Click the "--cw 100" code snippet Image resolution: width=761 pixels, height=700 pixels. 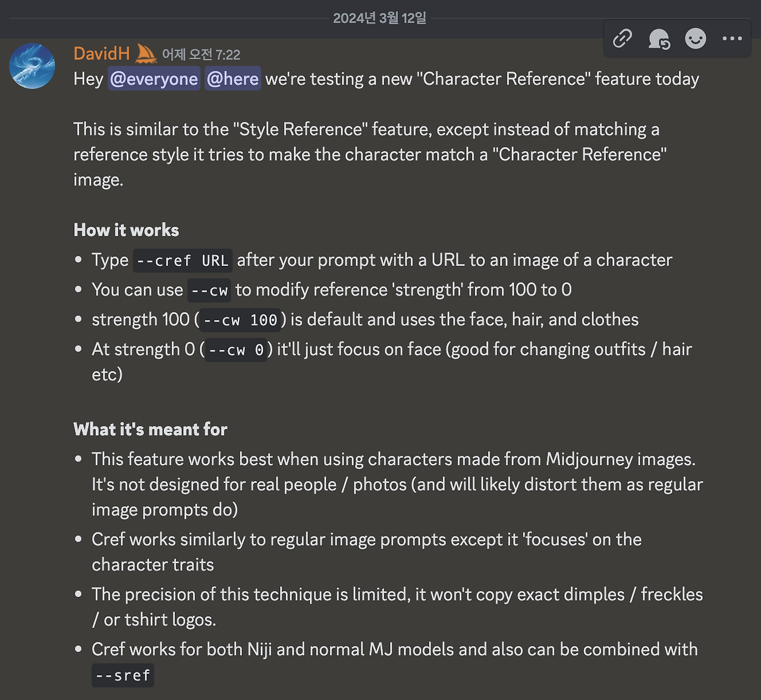point(240,320)
